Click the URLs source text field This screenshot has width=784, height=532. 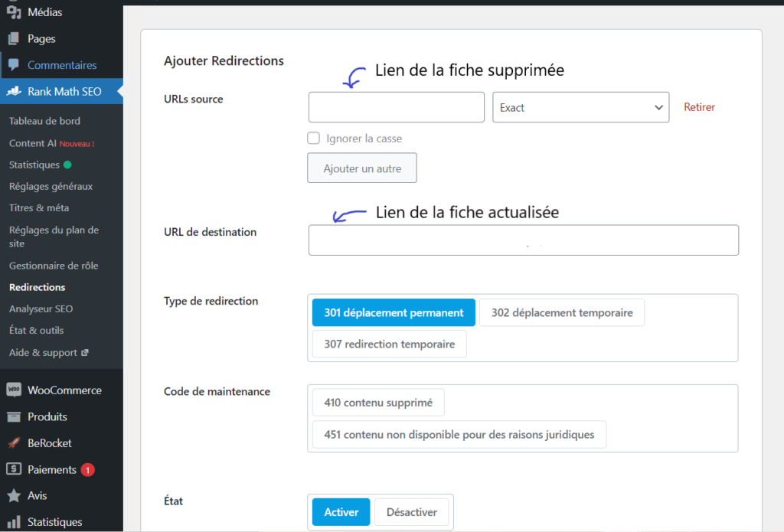tap(396, 107)
